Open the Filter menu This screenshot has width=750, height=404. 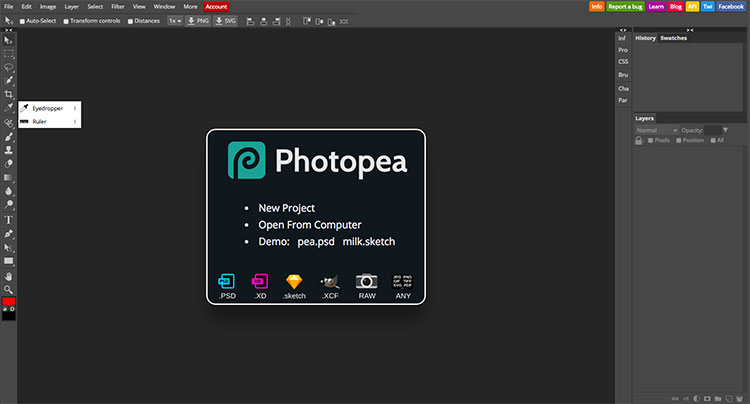[118, 7]
